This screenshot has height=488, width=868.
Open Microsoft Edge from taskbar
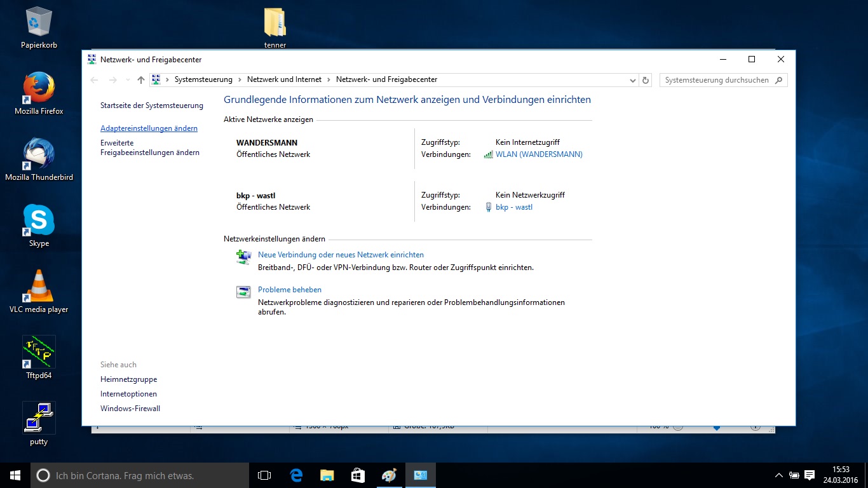pos(296,475)
